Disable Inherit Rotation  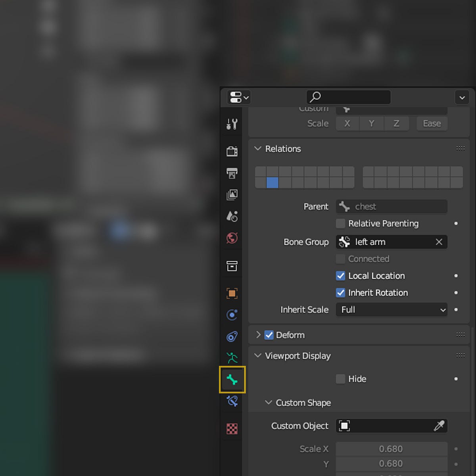tap(340, 293)
